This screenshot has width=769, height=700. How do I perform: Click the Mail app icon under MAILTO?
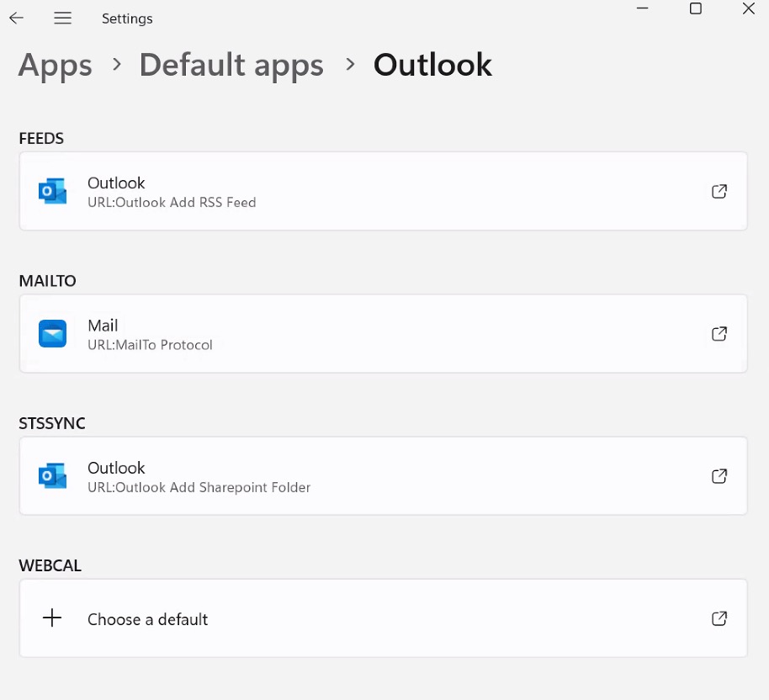pyautogui.click(x=52, y=333)
